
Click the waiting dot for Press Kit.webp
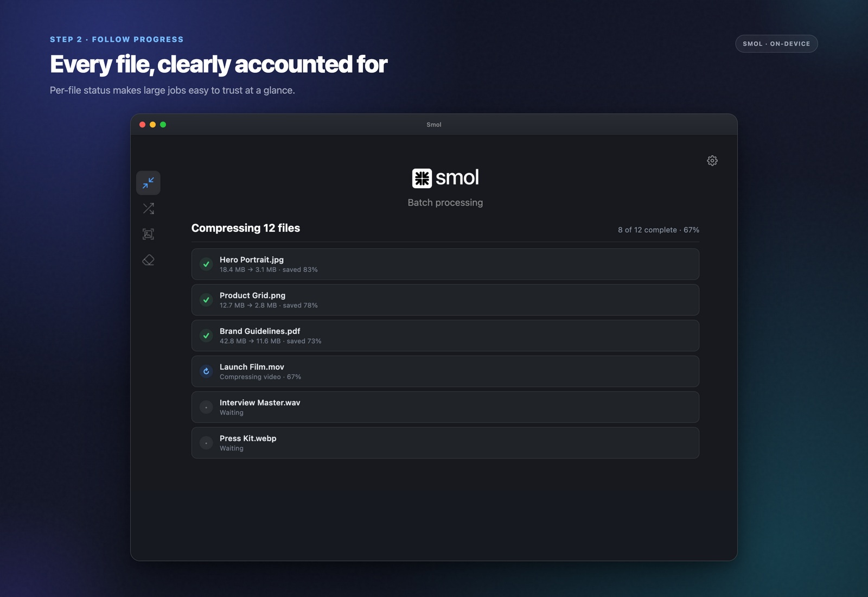pyautogui.click(x=206, y=443)
